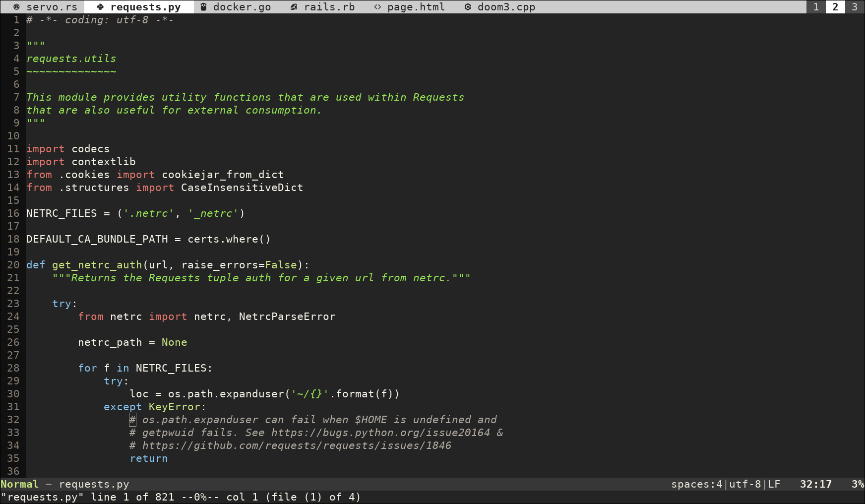Click the Rust icon on servo.rs tab

coord(16,7)
